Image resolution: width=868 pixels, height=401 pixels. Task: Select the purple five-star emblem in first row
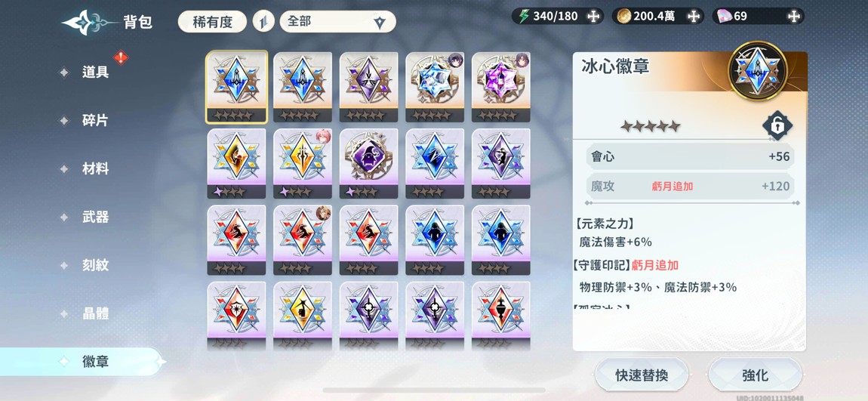pos(368,87)
